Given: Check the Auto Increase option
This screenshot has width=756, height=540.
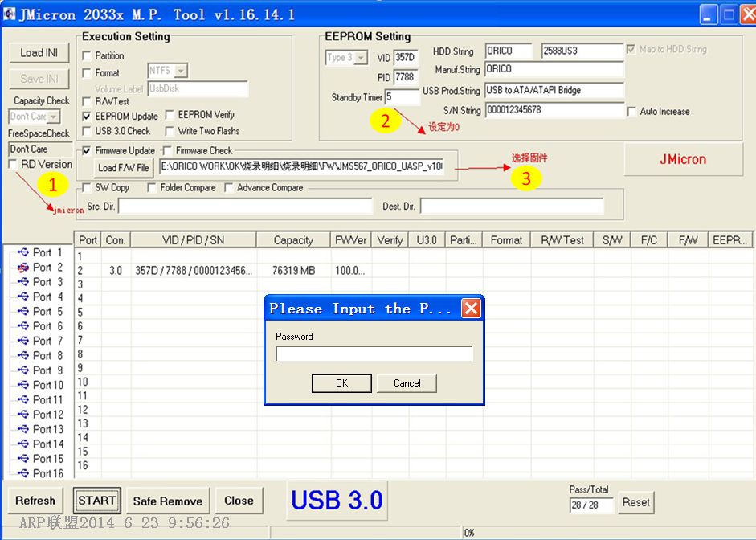Looking at the screenshot, I should (631, 112).
